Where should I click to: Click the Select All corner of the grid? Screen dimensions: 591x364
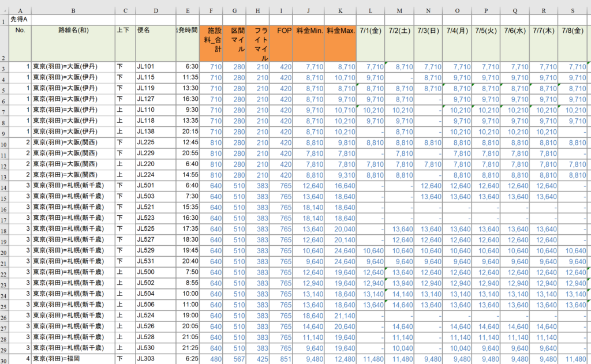[x=5, y=10]
